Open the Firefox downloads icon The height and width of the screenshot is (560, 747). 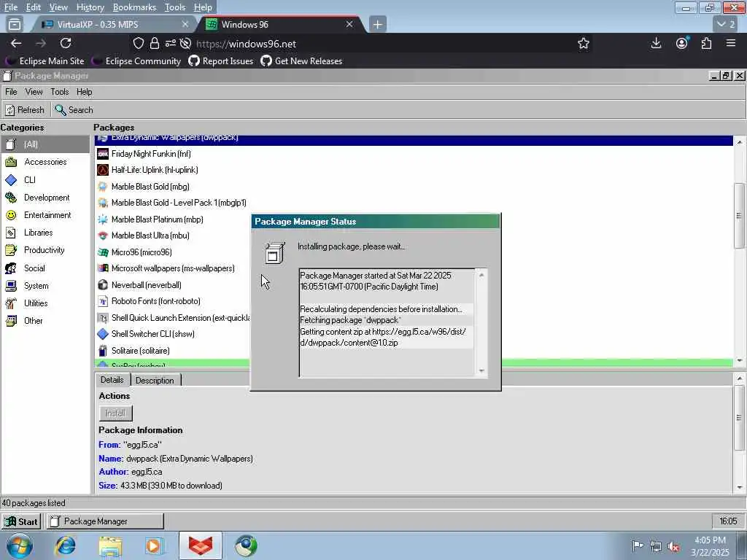click(x=656, y=43)
